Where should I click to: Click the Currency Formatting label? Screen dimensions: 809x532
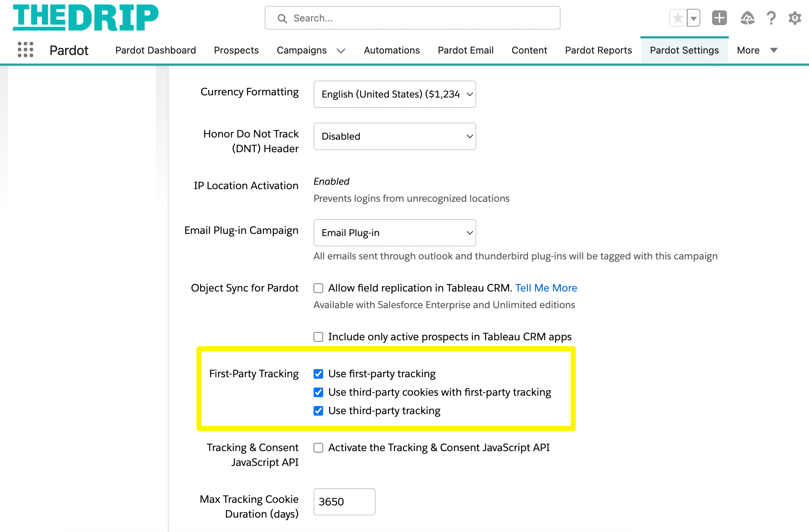pos(250,92)
